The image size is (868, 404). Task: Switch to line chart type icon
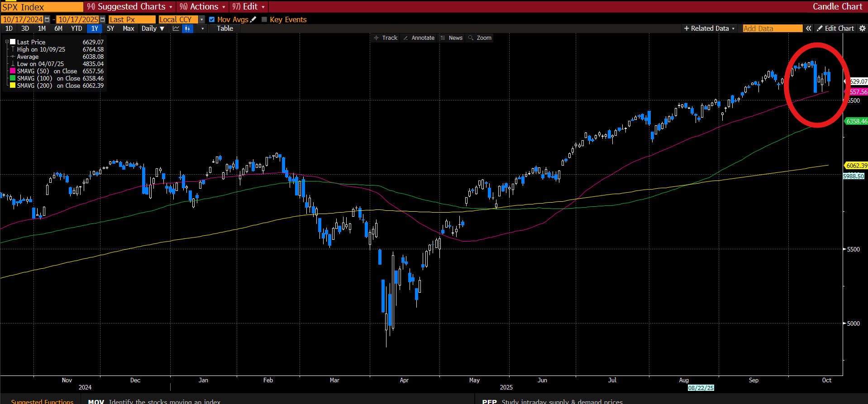pyautogui.click(x=176, y=29)
